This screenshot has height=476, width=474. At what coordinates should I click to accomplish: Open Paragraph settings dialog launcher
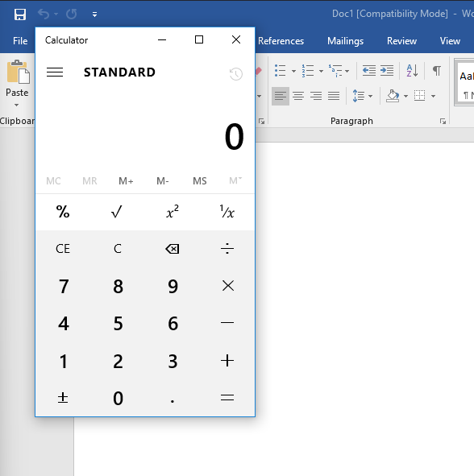(443, 122)
